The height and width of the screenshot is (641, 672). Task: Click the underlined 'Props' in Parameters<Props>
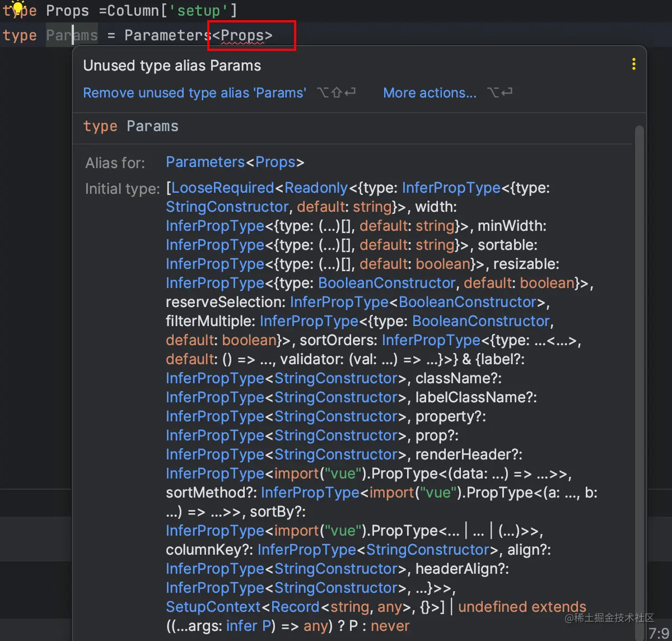(242, 35)
